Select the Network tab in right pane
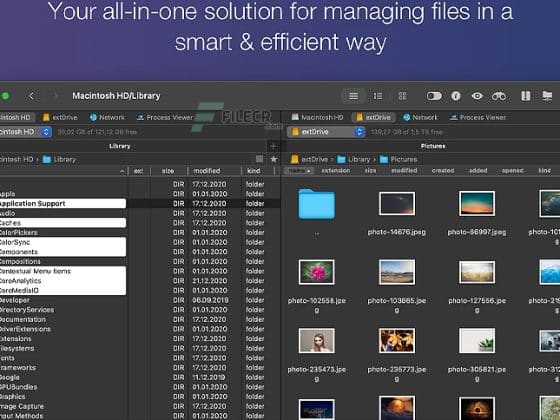 [x=420, y=117]
